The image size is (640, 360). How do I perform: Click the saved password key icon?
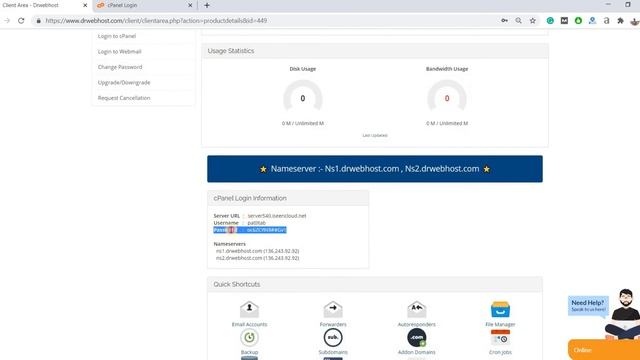pyautogui.click(x=504, y=20)
